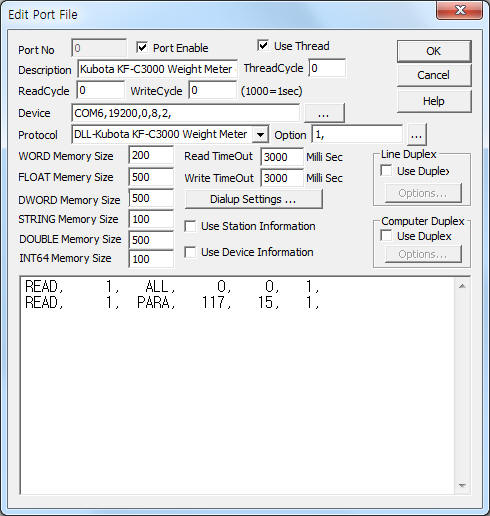Click the Device field with COM6 settings
This screenshot has width=490, height=516.
(x=185, y=113)
